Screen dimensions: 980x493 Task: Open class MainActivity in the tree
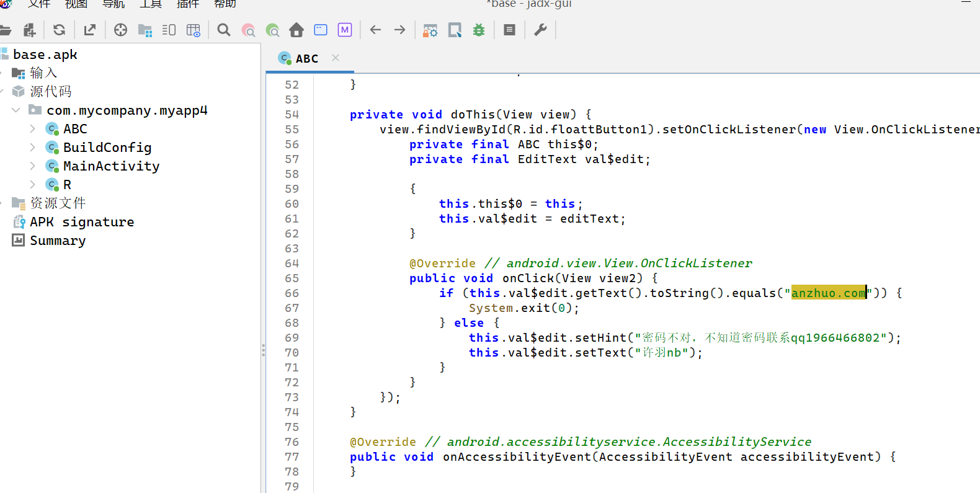click(x=111, y=166)
